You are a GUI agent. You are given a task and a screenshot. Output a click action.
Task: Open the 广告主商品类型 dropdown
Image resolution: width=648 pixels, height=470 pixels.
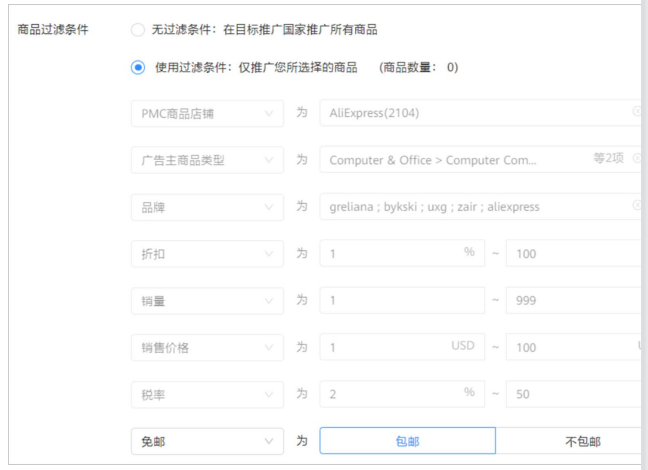(x=207, y=160)
